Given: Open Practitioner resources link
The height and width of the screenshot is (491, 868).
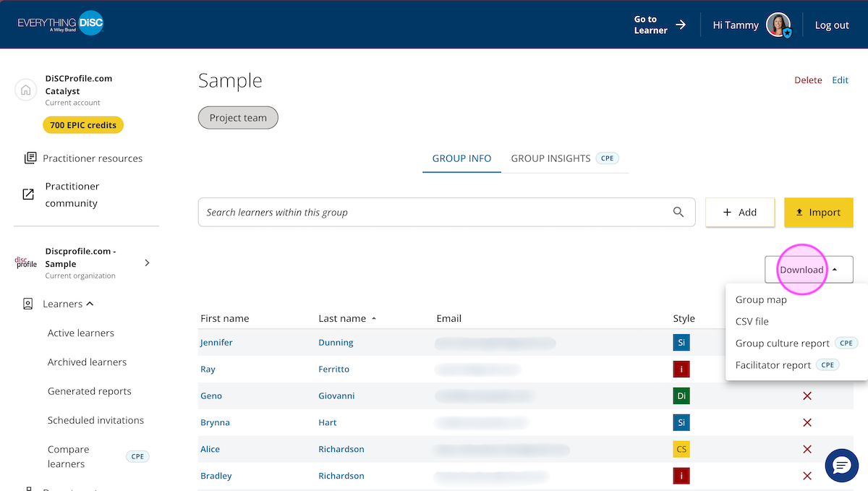Looking at the screenshot, I should (x=93, y=158).
